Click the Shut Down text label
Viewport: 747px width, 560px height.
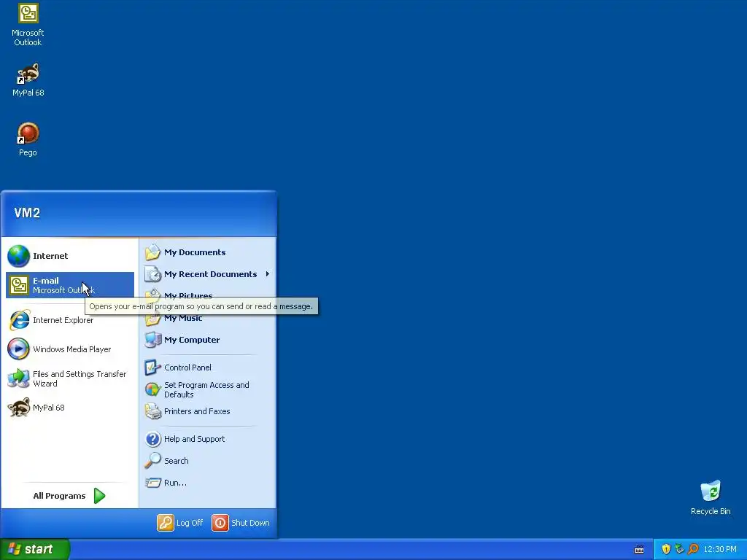click(250, 523)
